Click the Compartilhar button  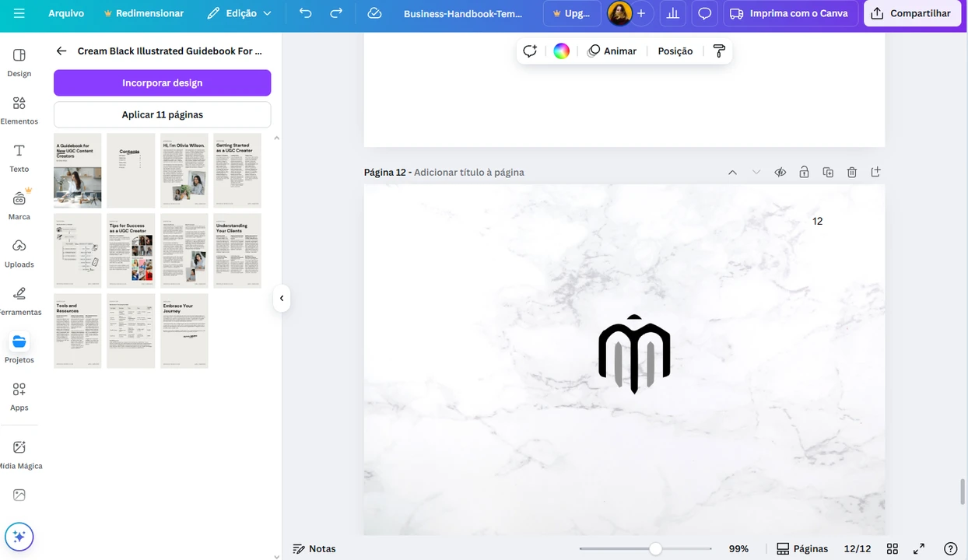(x=913, y=13)
